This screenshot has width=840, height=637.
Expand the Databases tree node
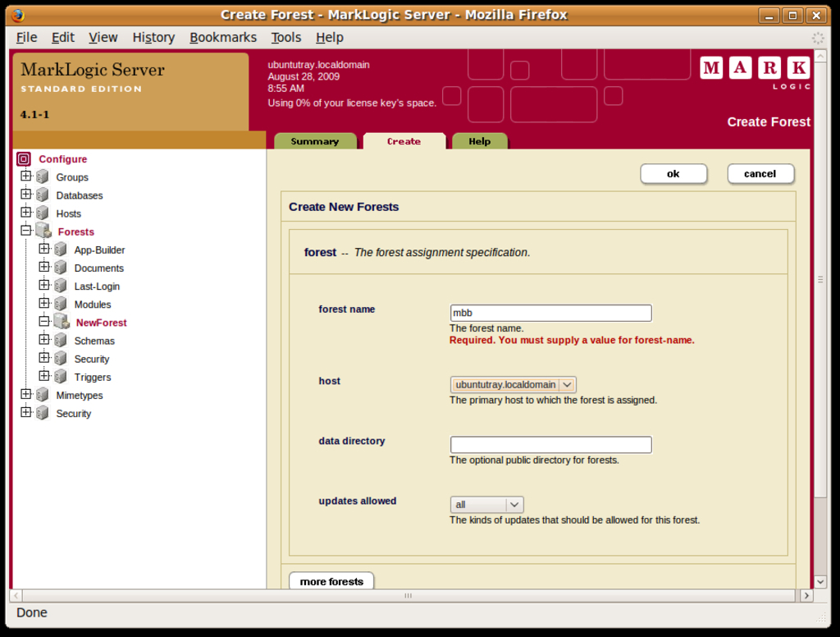pos(25,194)
